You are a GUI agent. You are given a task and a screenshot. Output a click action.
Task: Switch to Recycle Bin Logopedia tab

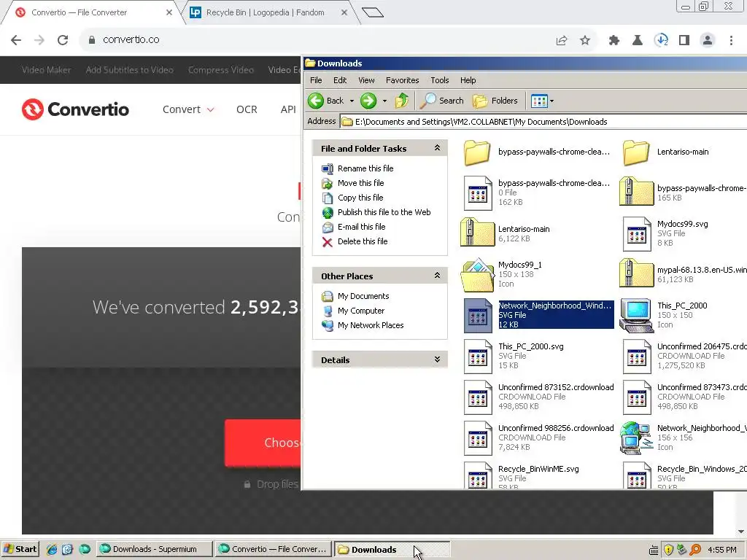click(x=265, y=12)
